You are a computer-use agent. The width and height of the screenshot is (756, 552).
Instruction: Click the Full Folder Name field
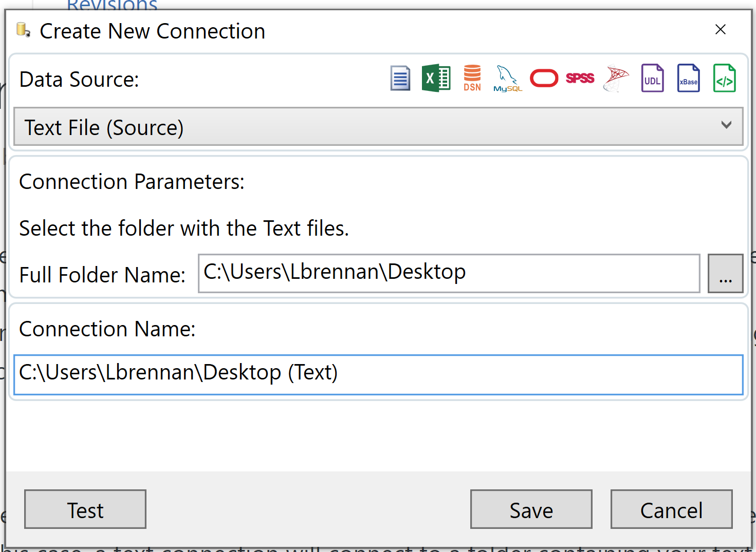(x=449, y=273)
